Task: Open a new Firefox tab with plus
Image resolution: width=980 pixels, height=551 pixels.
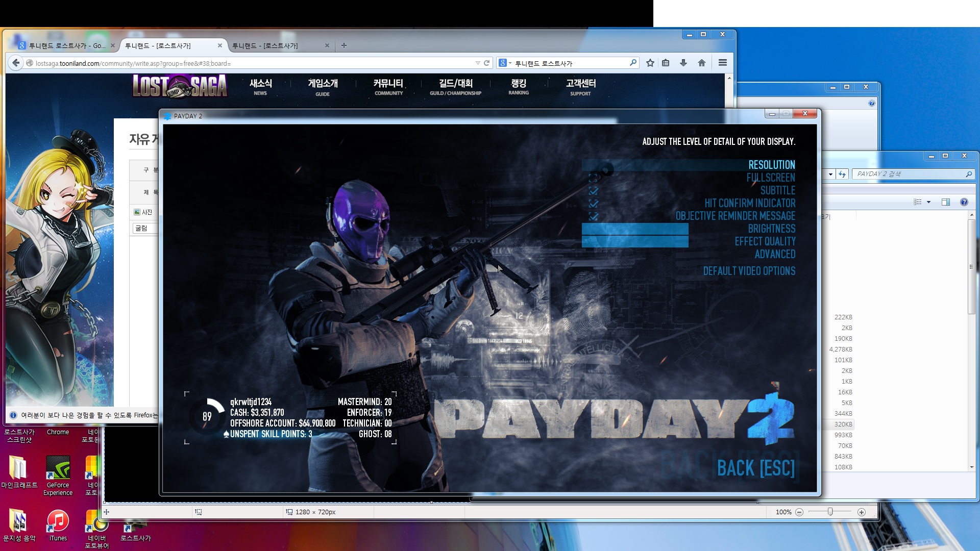Action: 344,45
